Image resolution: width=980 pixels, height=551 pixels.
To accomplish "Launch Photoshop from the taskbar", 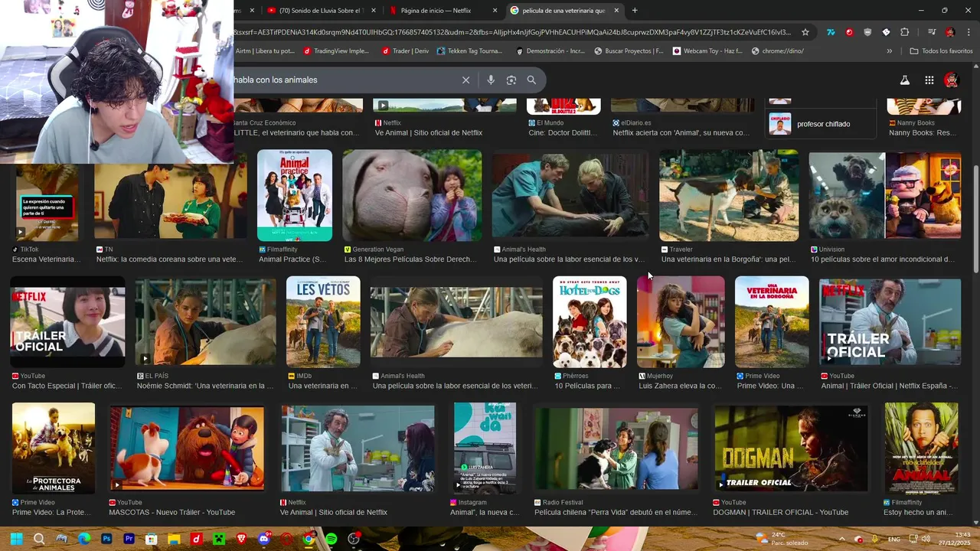I will pyautogui.click(x=106, y=539).
